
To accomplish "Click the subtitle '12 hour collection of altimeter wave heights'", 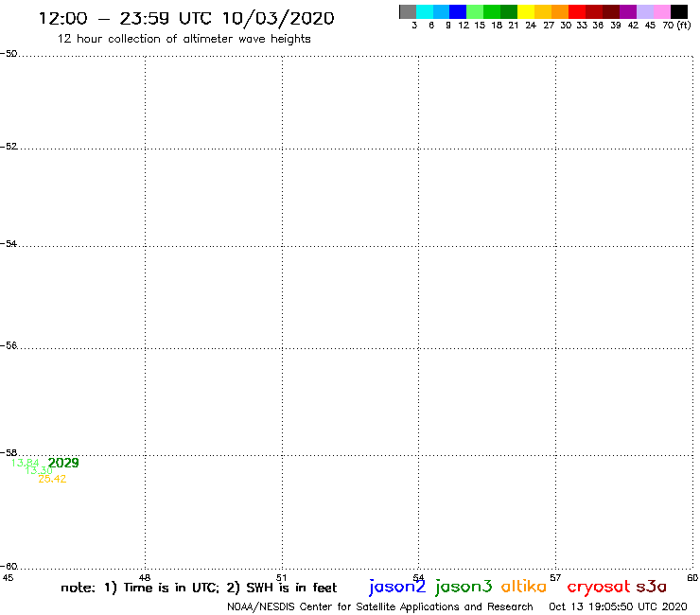I will coord(184,39).
